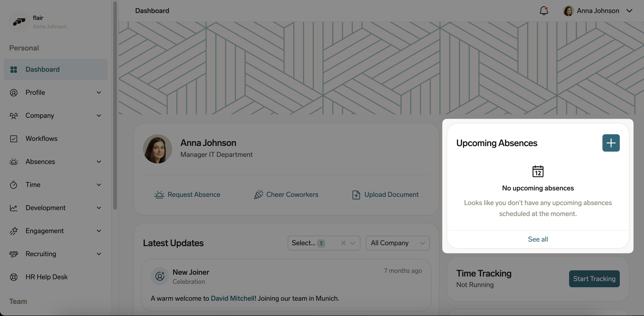Open the All Company filter dropdown
This screenshot has height=316, width=644.
(422, 243)
